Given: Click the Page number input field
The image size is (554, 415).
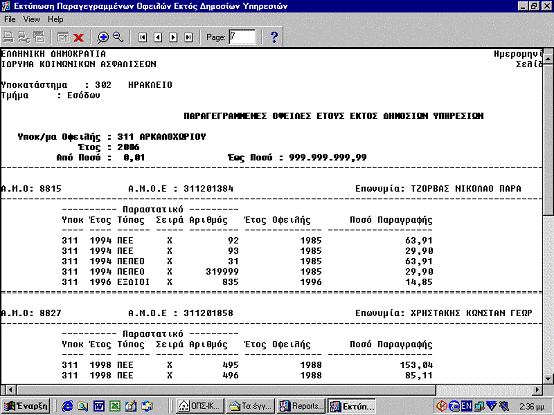Looking at the screenshot, I should pyautogui.click(x=242, y=37).
